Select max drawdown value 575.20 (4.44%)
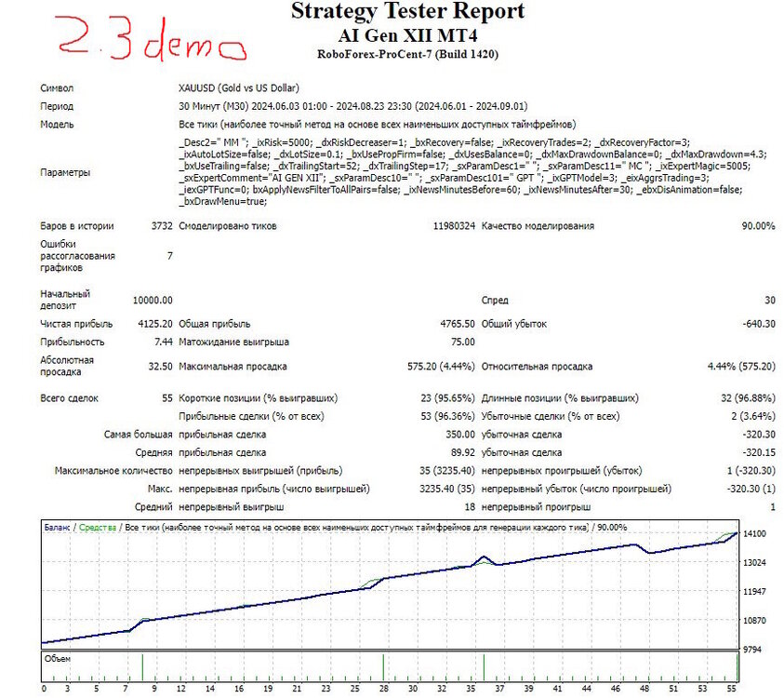The image size is (784, 698). (441, 367)
